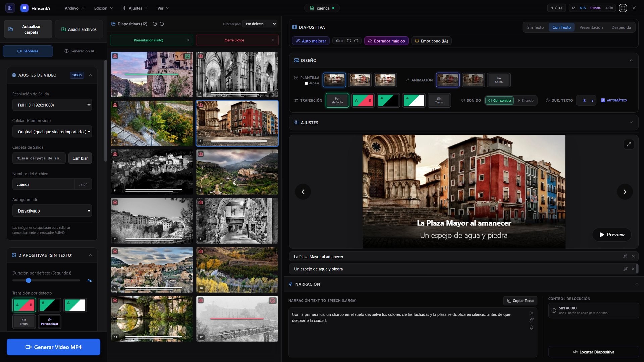The height and width of the screenshot is (362, 644).
Task: Switch to the Generación IA tab
Action: pos(79,51)
